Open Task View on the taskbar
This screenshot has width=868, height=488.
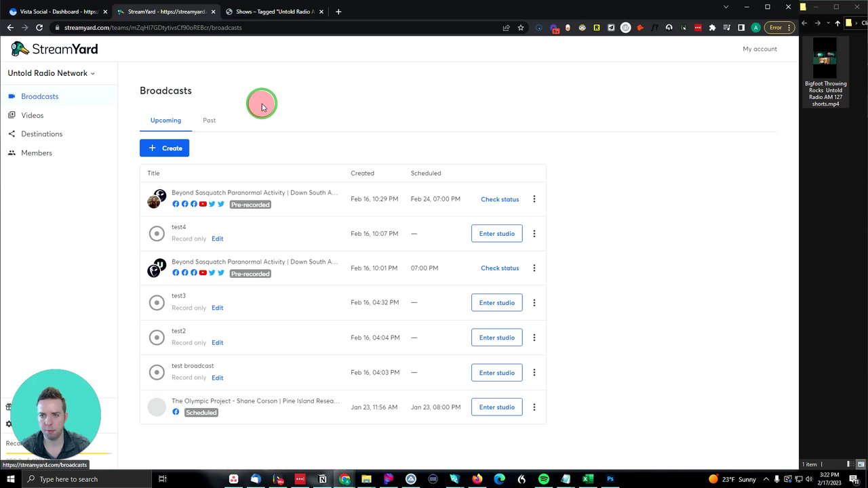point(163,479)
